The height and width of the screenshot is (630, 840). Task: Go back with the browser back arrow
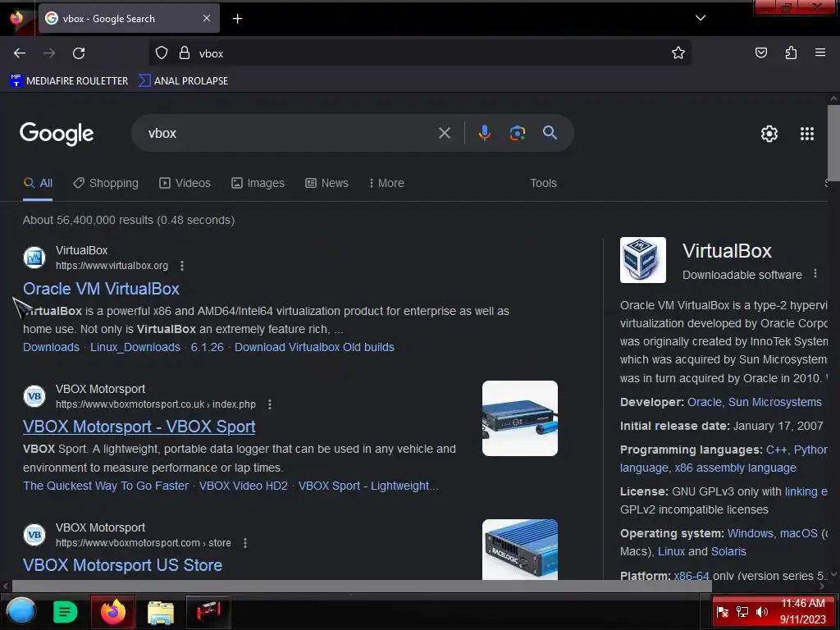(20, 53)
